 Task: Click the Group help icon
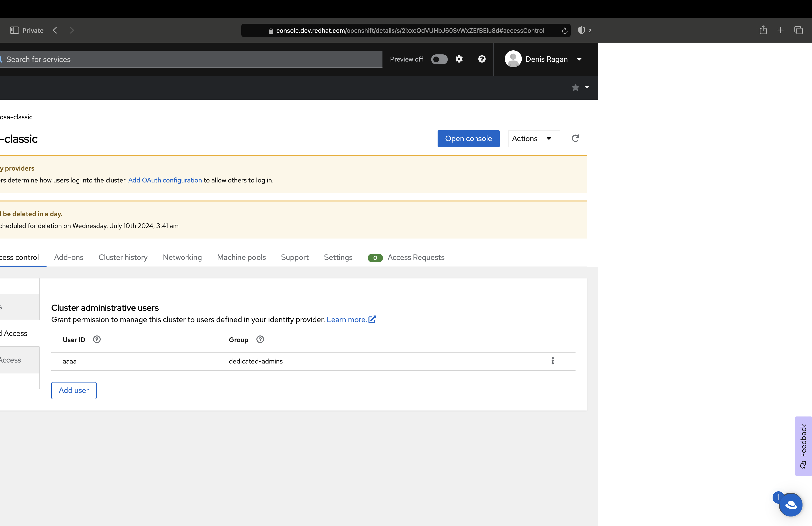point(260,339)
